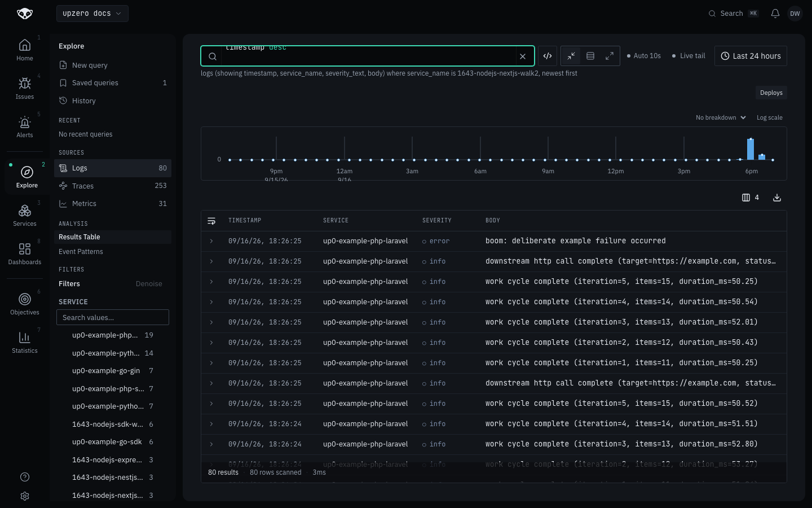This screenshot has height=508, width=812.
Task: Open the DW user avatar
Action: (x=795, y=14)
